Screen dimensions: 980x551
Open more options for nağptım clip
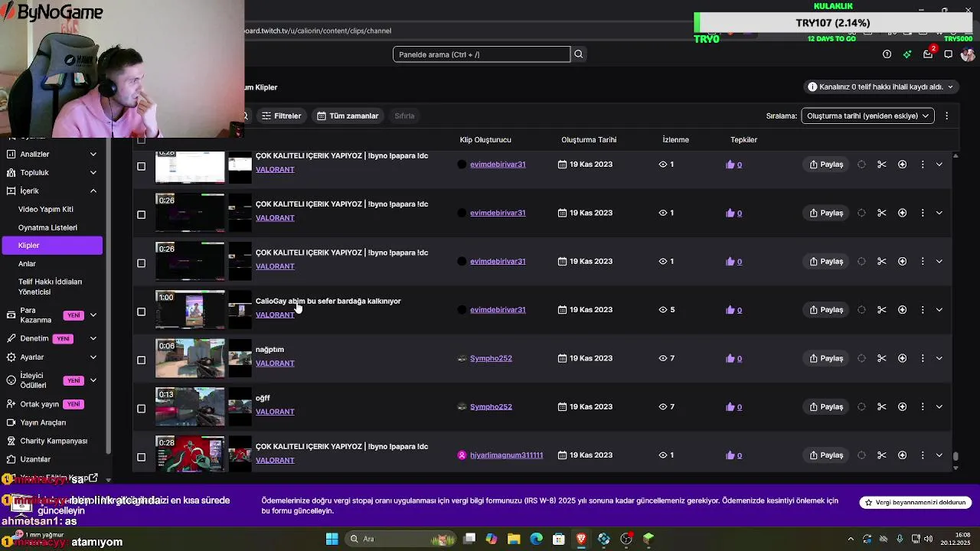click(x=923, y=358)
